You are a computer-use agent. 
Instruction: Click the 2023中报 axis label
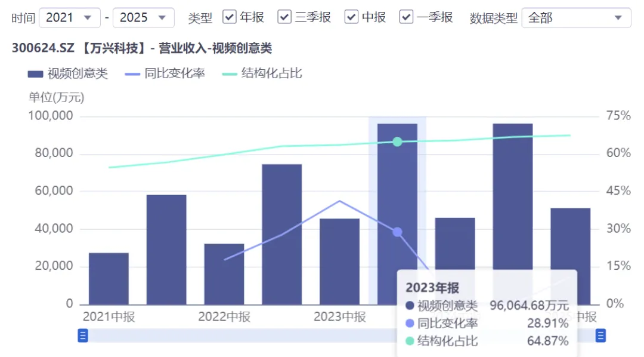(x=340, y=316)
